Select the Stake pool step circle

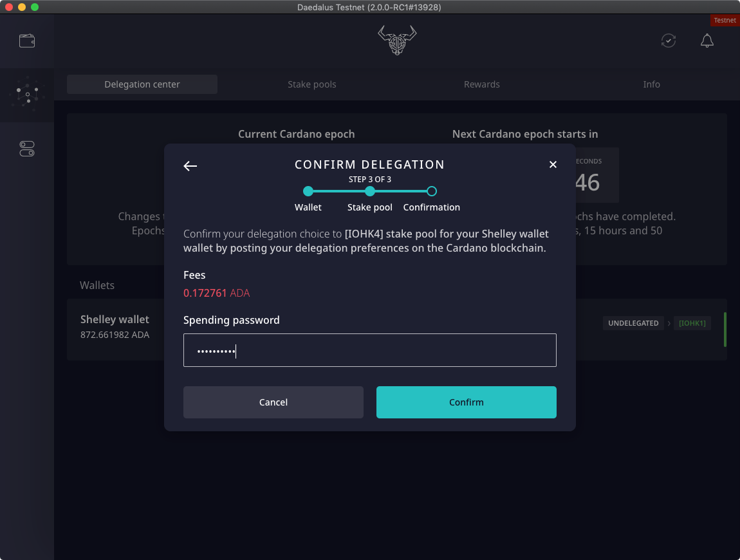pyautogui.click(x=370, y=191)
